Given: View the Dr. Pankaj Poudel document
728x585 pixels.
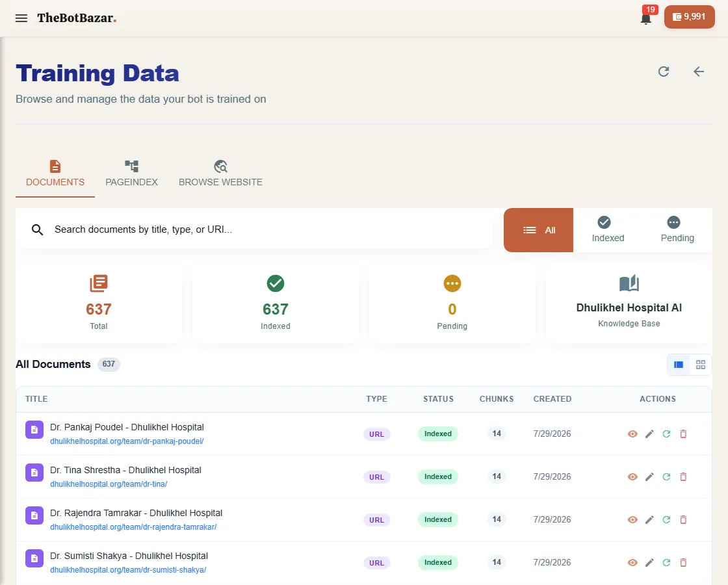Looking at the screenshot, I should 632,434.
